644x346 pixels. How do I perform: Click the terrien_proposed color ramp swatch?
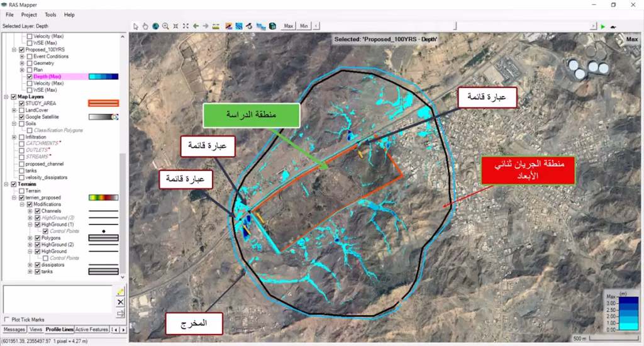coord(103,198)
